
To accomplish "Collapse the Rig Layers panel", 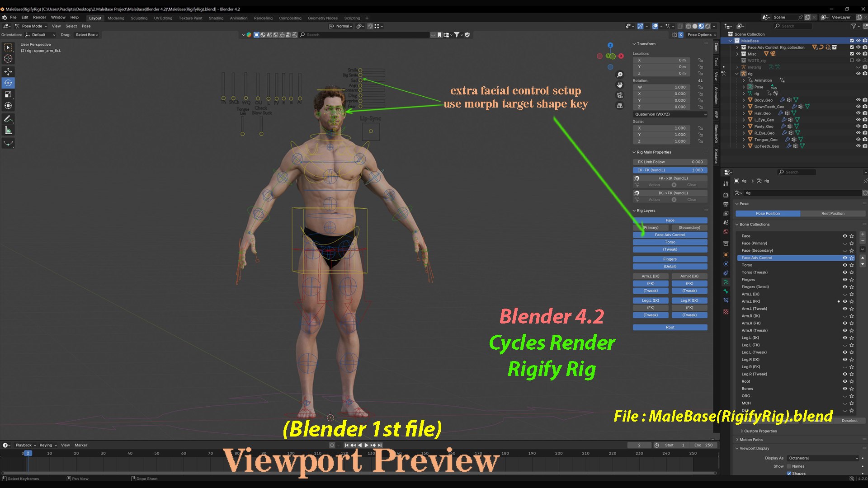I will (x=634, y=211).
